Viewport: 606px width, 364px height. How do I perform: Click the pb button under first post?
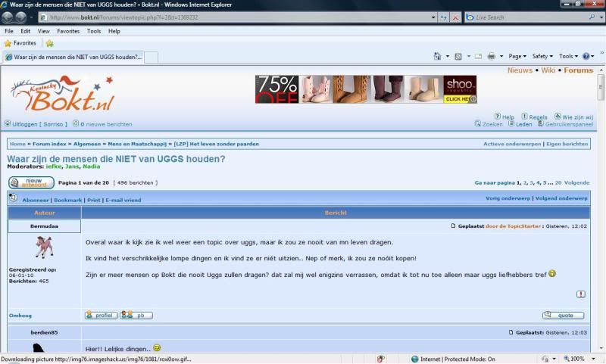(136, 316)
